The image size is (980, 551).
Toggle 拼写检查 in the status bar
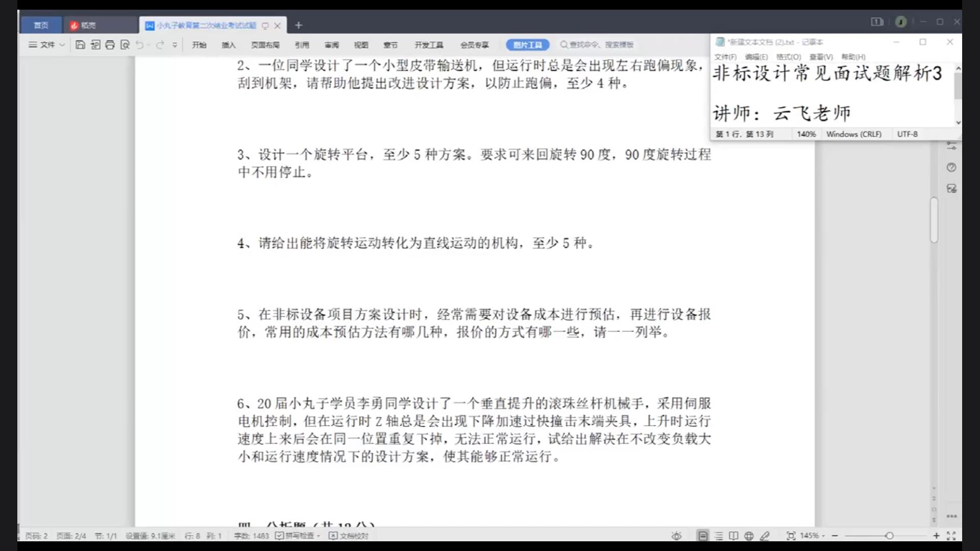[x=295, y=536]
